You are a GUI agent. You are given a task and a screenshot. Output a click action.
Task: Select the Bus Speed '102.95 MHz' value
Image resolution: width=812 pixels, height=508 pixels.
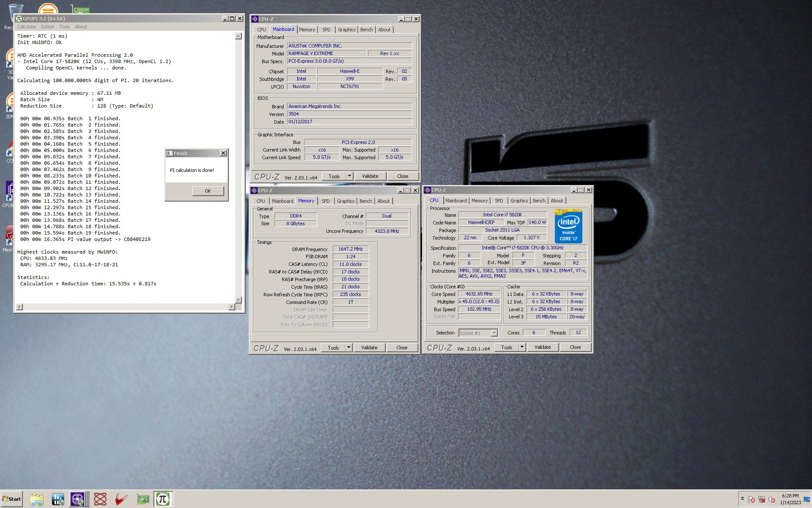coord(479,309)
